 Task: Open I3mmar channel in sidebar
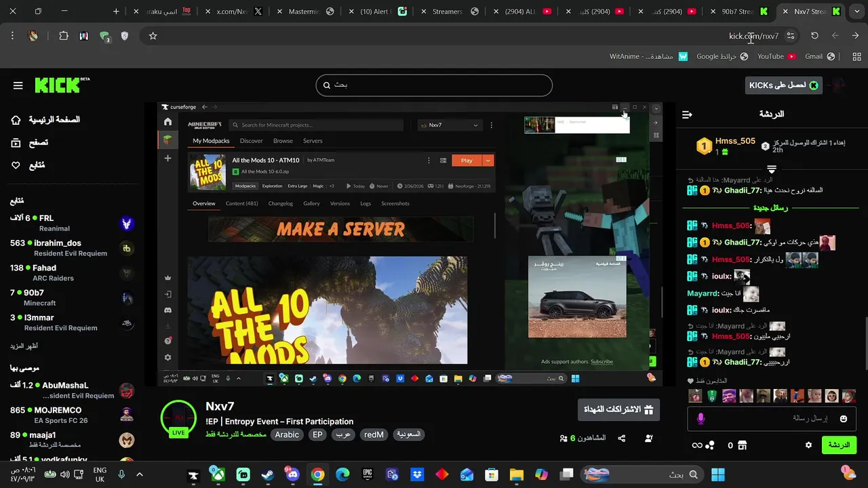pos(72,323)
